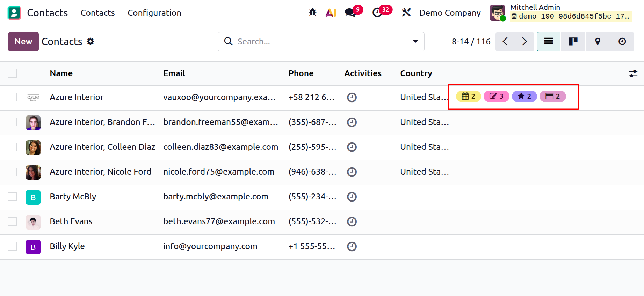Select the Beth Evans row checkbox
The width and height of the screenshot is (644, 296).
point(13,222)
